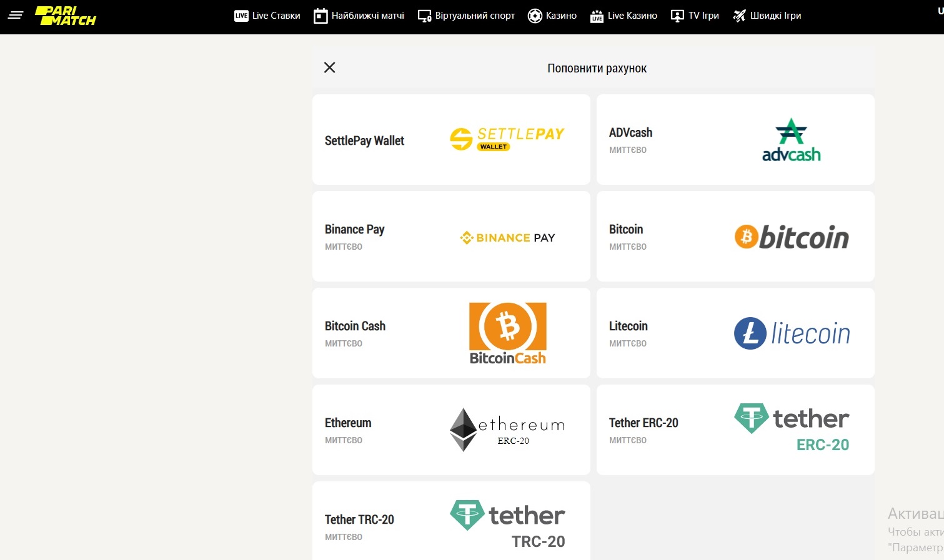Click the SettlePay Wallet logo
944x560 pixels.
coord(507,139)
